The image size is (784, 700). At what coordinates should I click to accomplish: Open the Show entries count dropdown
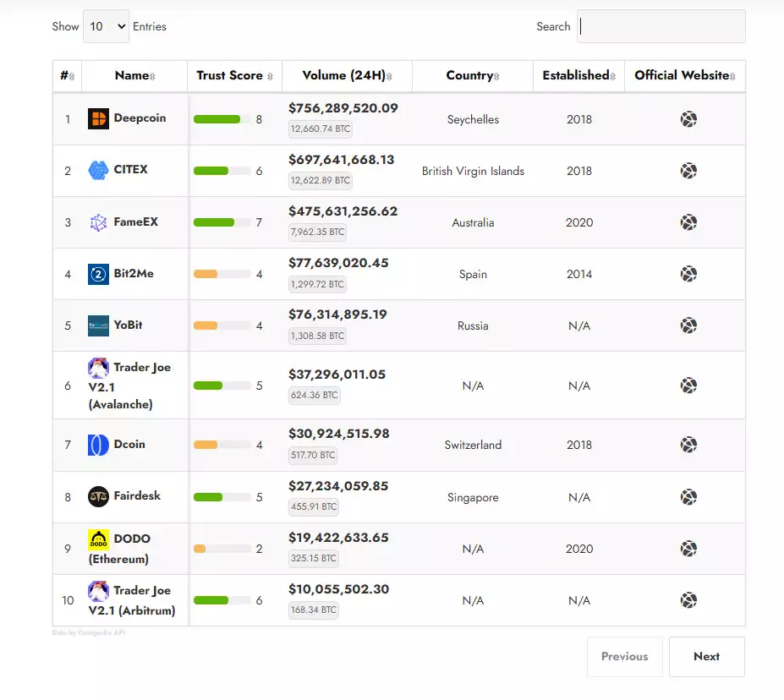pyautogui.click(x=106, y=26)
